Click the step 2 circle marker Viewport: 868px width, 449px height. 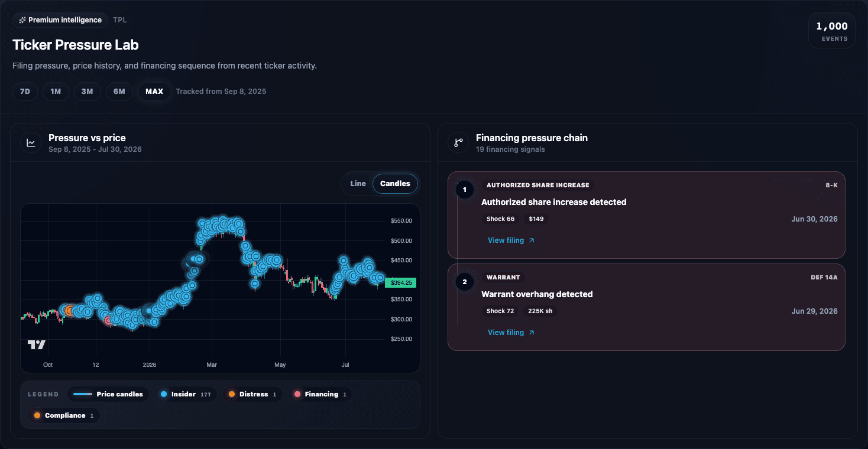[x=465, y=282]
